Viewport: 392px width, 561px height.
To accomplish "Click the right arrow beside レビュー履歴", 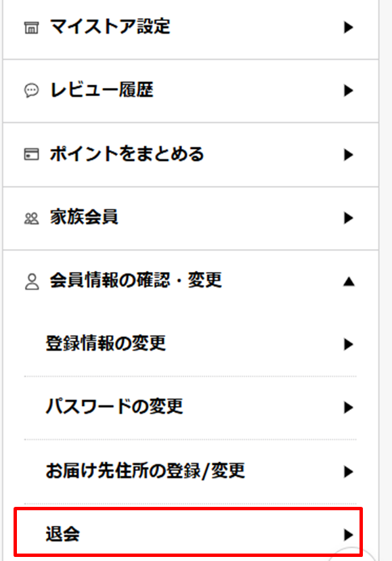I will coord(348,91).
